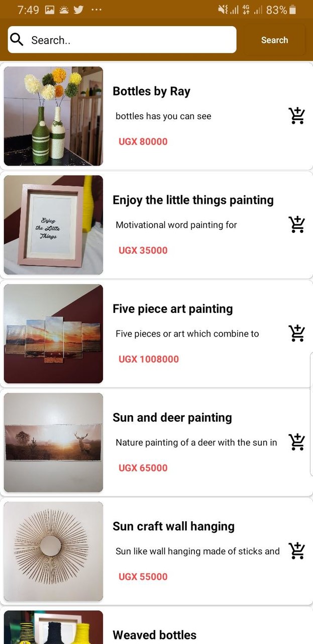Open the Enjoy the little things frame photo
The height and width of the screenshot is (644, 313).
53,225
